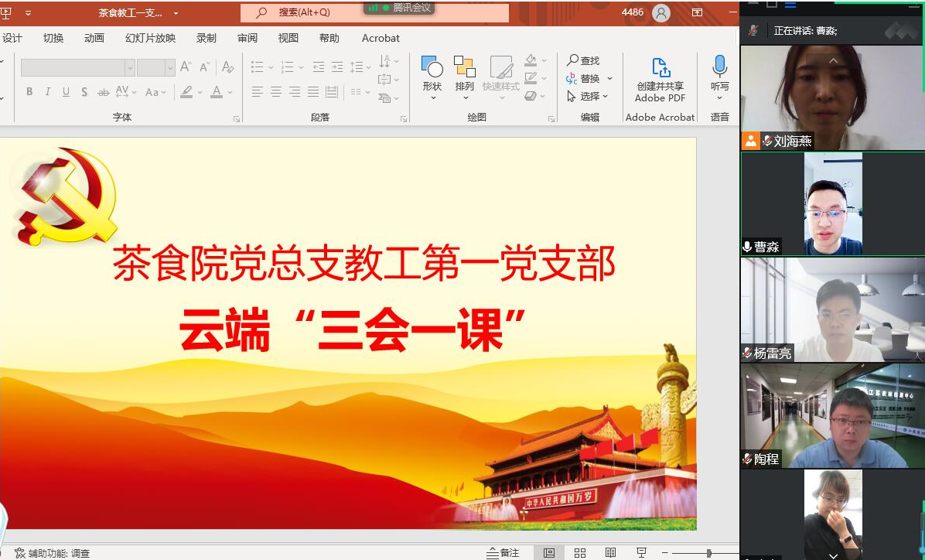This screenshot has height=560, width=925.
Task: Switch to the Review (审阅) tab
Action: tap(247, 38)
